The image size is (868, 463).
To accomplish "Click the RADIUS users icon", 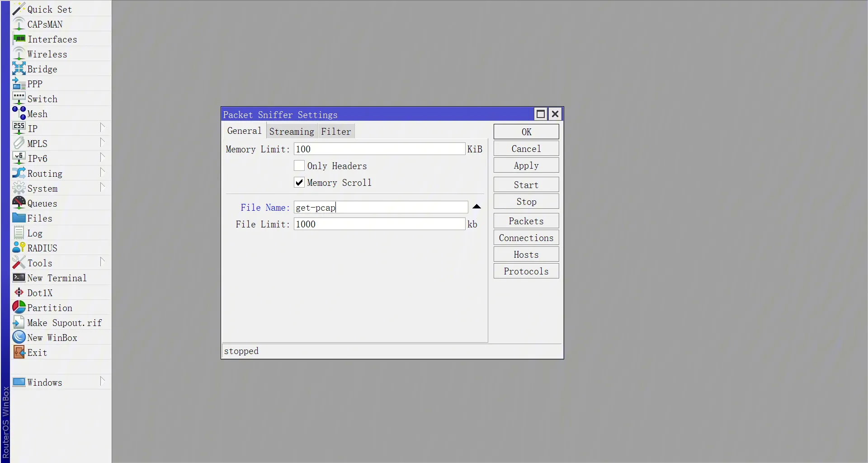I will click(19, 248).
